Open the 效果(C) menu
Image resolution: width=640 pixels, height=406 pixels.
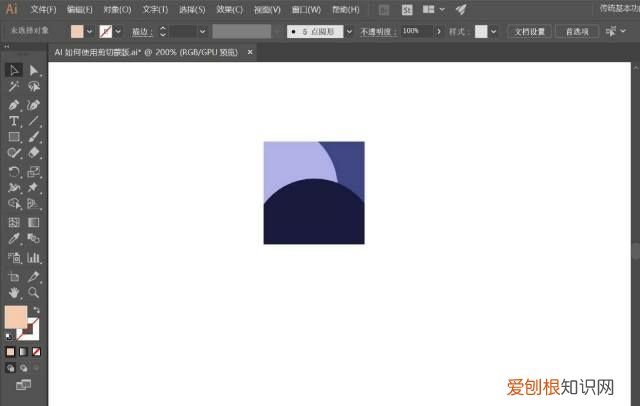[229, 9]
